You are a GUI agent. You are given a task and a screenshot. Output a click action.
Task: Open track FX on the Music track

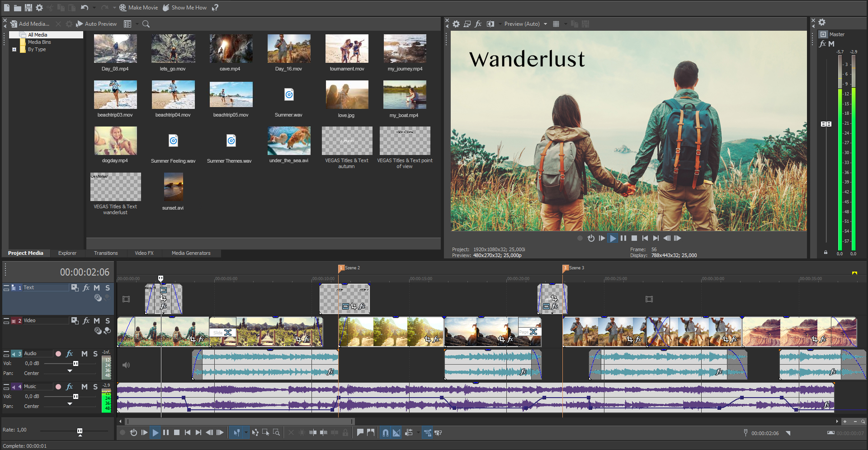[70, 387]
